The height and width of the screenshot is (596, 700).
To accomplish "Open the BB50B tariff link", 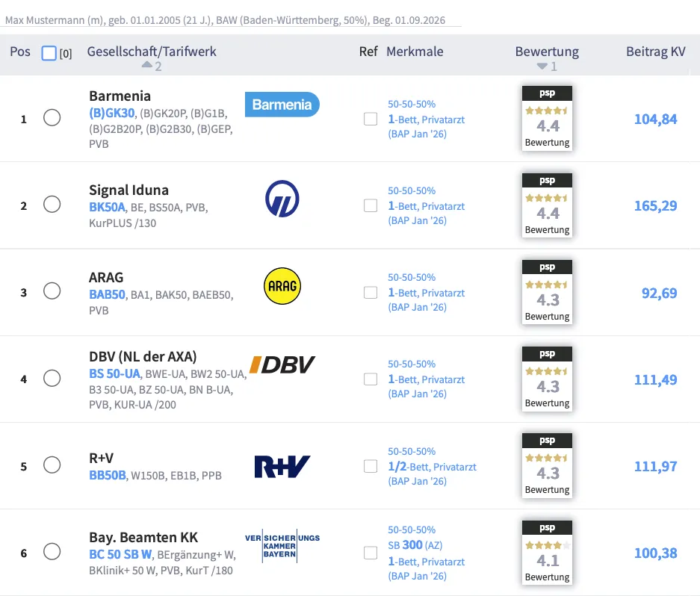I will [108, 476].
